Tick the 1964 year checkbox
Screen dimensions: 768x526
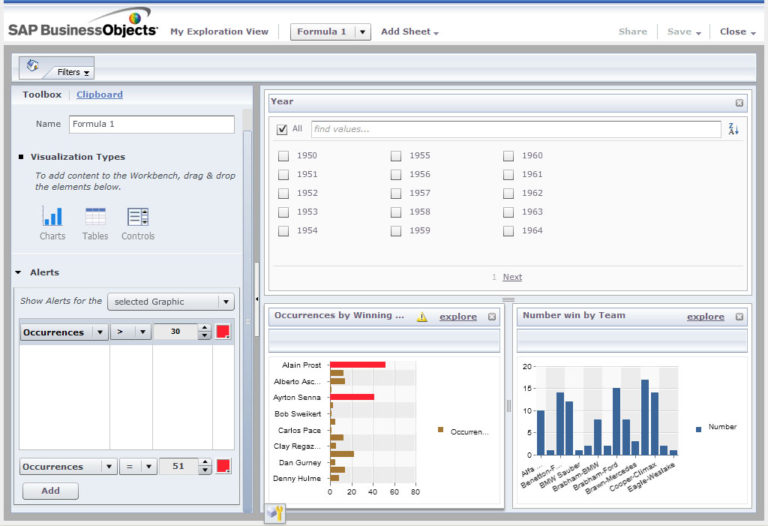tap(509, 231)
